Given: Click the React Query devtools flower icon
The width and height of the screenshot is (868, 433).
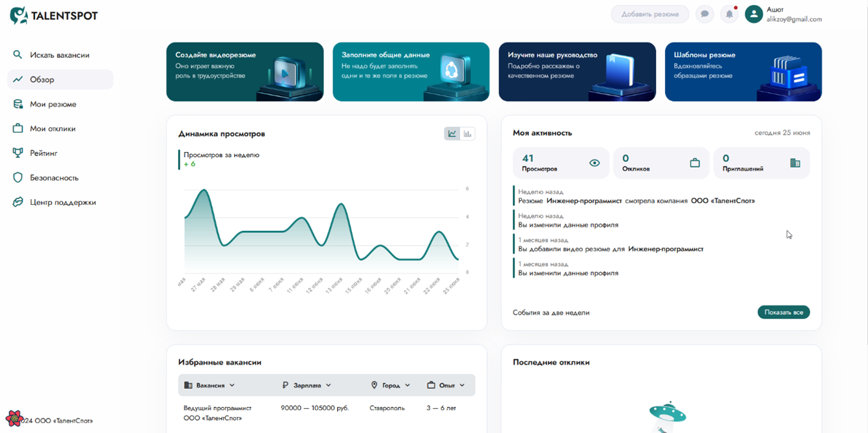Looking at the screenshot, I should pos(14,418).
